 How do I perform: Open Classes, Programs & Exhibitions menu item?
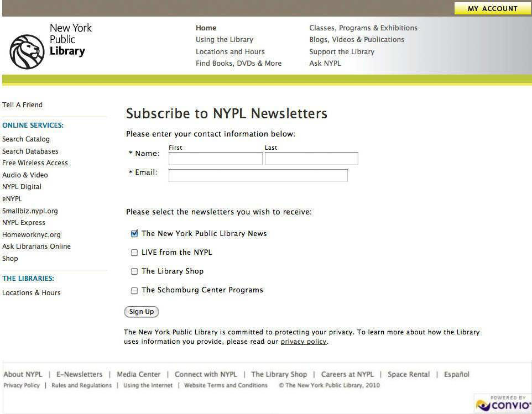point(363,28)
